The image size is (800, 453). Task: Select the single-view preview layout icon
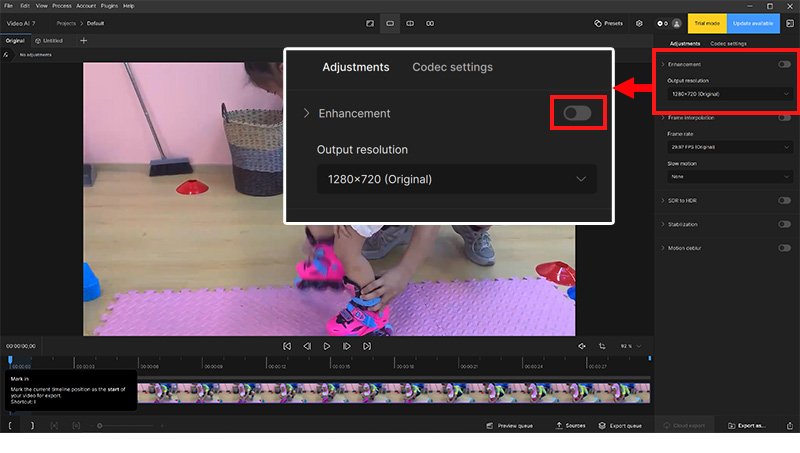[390, 23]
